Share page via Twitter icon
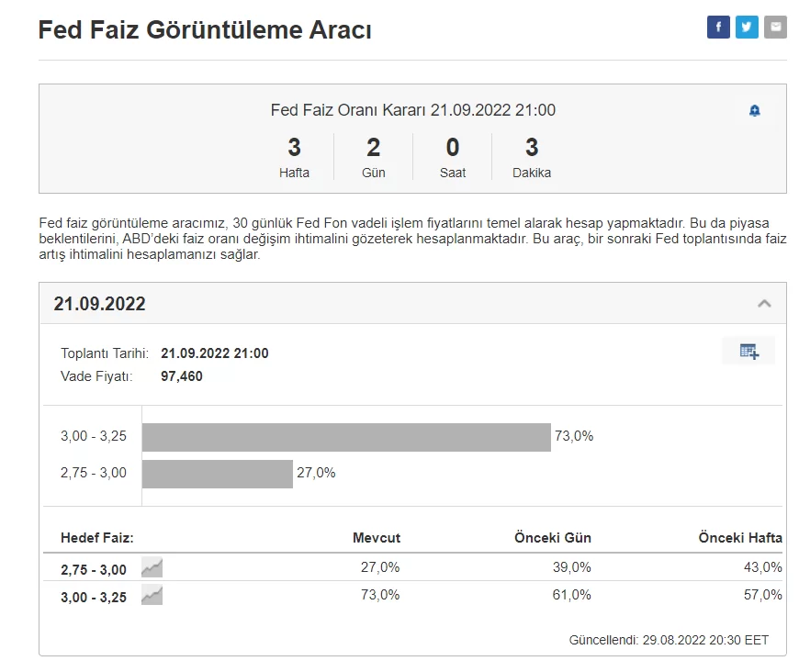The width and height of the screenshot is (799, 672). (x=747, y=28)
